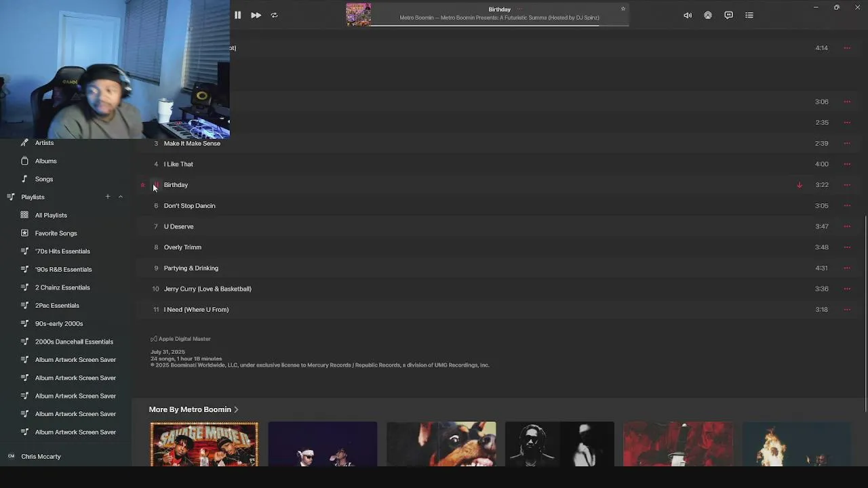The width and height of the screenshot is (868, 488).
Task: Click the now playing artist and album link
Action: point(499,18)
